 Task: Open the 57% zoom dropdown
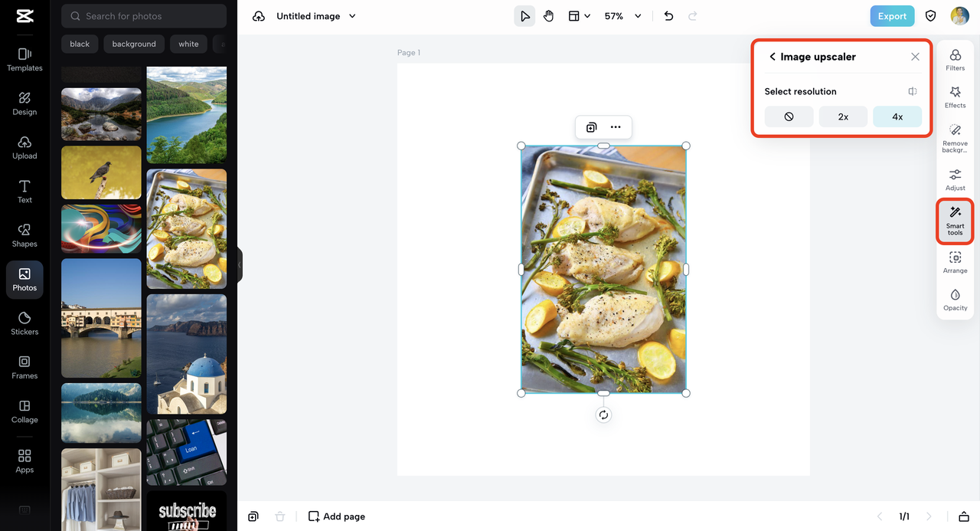(622, 16)
